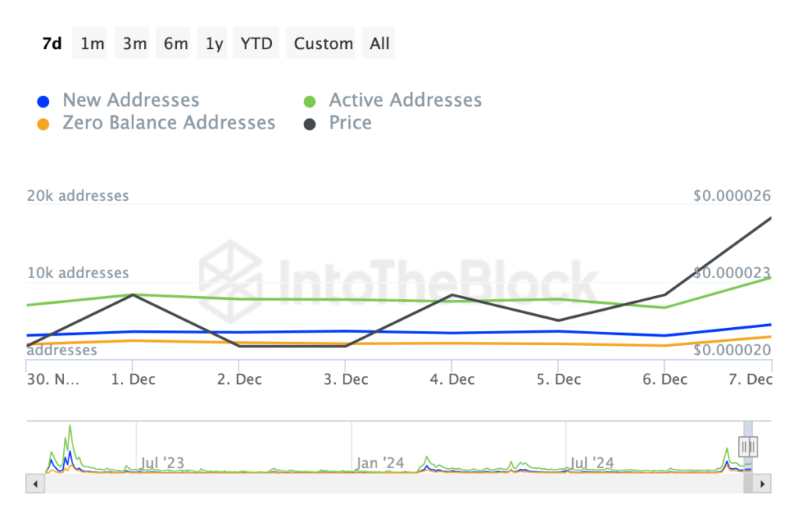This screenshot has width=798, height=532.
Task: Switch to the 3m time range
Action: (x=134, y=44)
